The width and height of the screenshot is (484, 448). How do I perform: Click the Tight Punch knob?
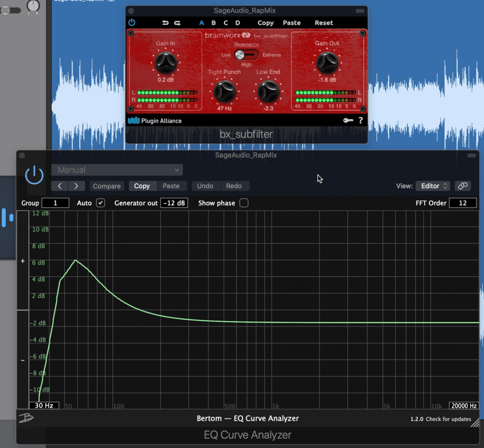[225, 91]
